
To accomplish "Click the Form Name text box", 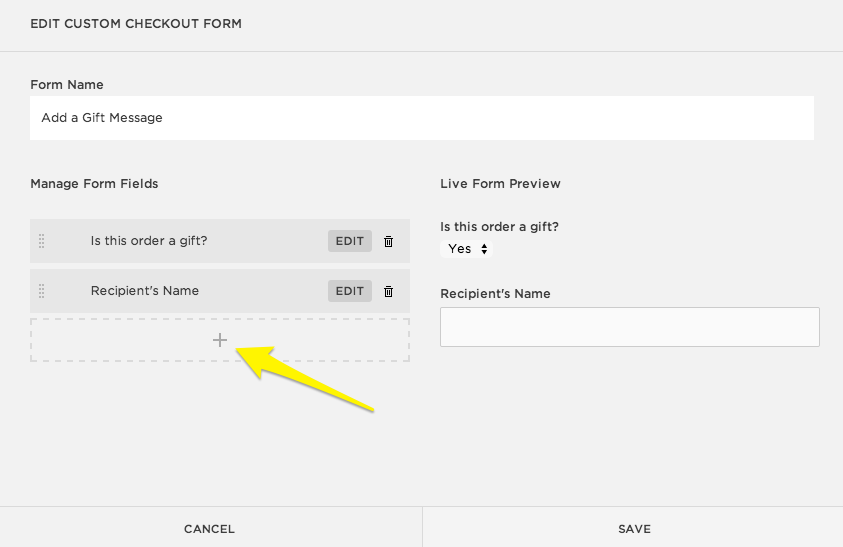I will (421, 118).
